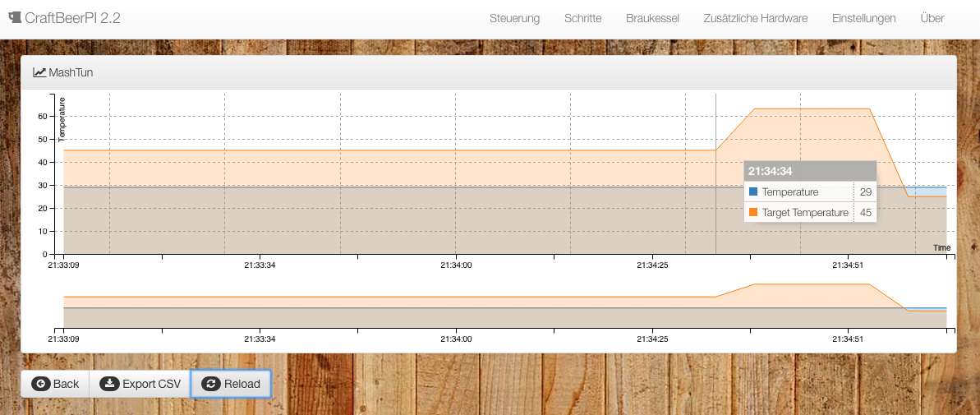Click the CraftBeerPI 2.2 brand title
The height and width of the screenshot is (415, 980).
[72, 18]
